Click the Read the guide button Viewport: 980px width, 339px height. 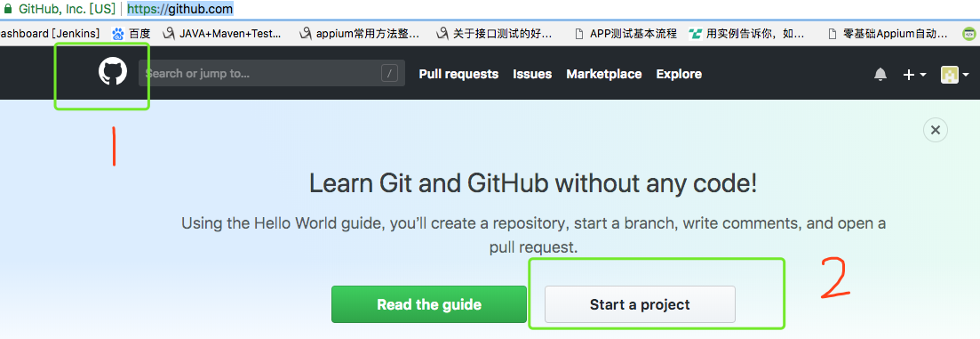429,304
